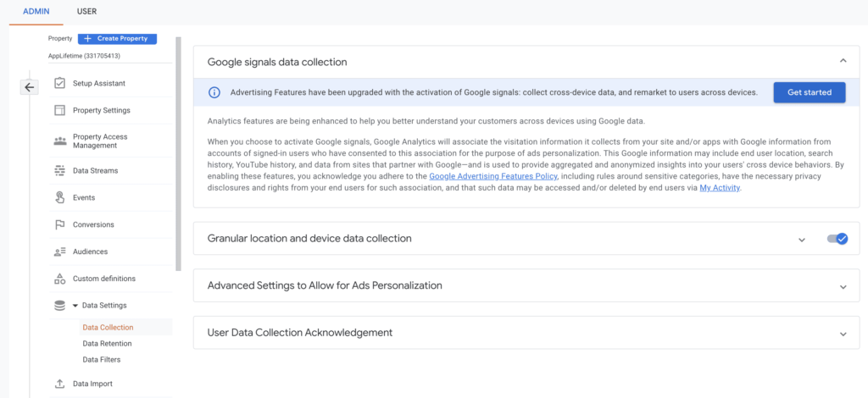Toggle Granular location and device data switch
868x398 pixels.
(x=837, y=239)
